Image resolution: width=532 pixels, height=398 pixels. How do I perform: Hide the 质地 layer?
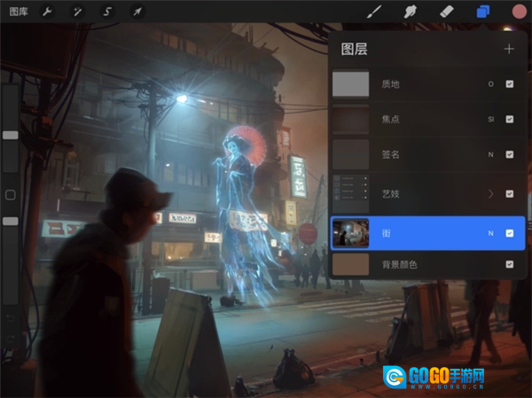509,84
